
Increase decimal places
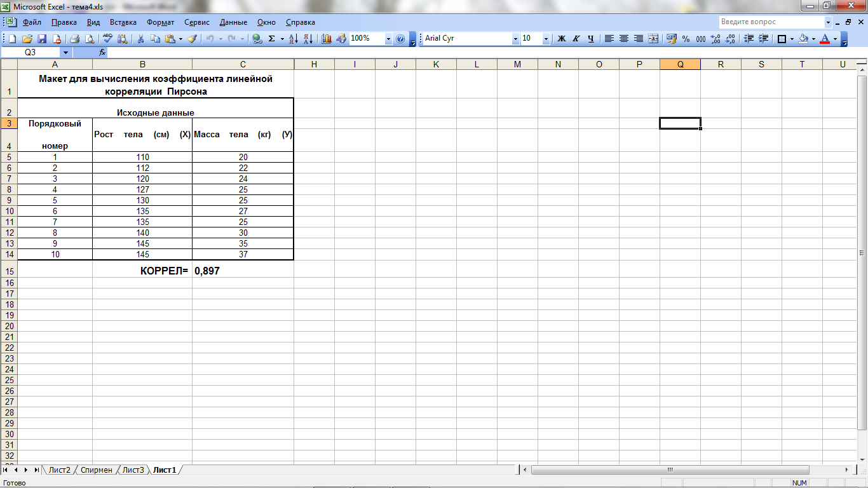(715, 39)
